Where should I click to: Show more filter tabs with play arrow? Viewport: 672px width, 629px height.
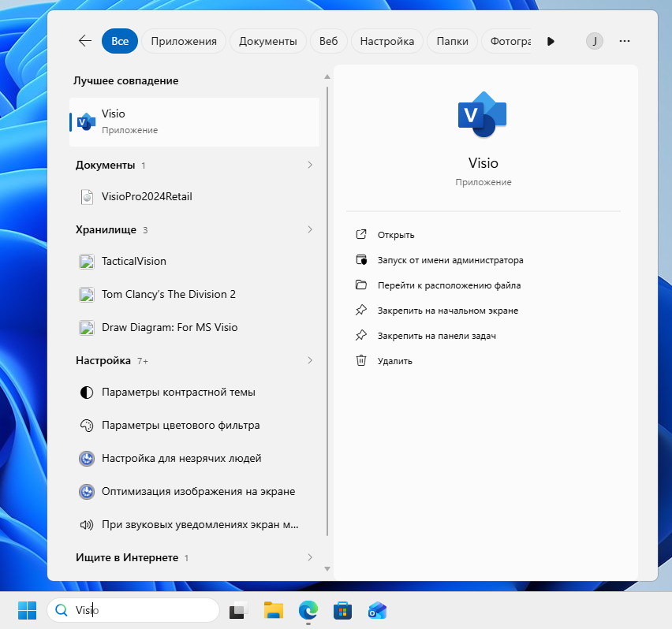(551, 41)
